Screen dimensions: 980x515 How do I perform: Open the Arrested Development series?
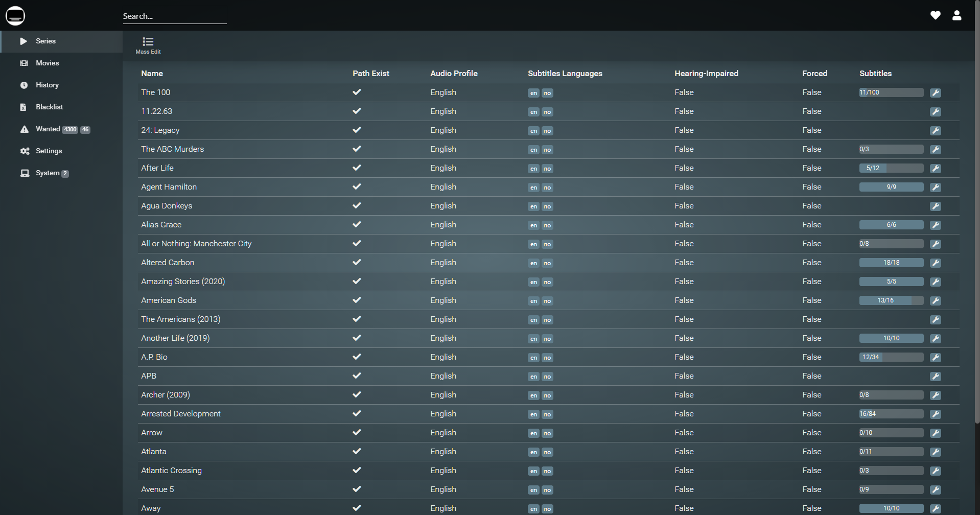[180, 414]
